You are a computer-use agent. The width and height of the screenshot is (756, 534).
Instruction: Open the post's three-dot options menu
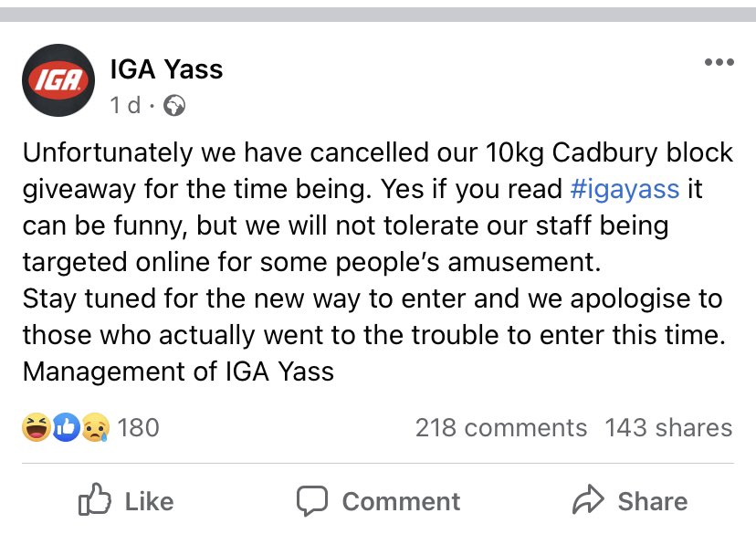point(719,63)
